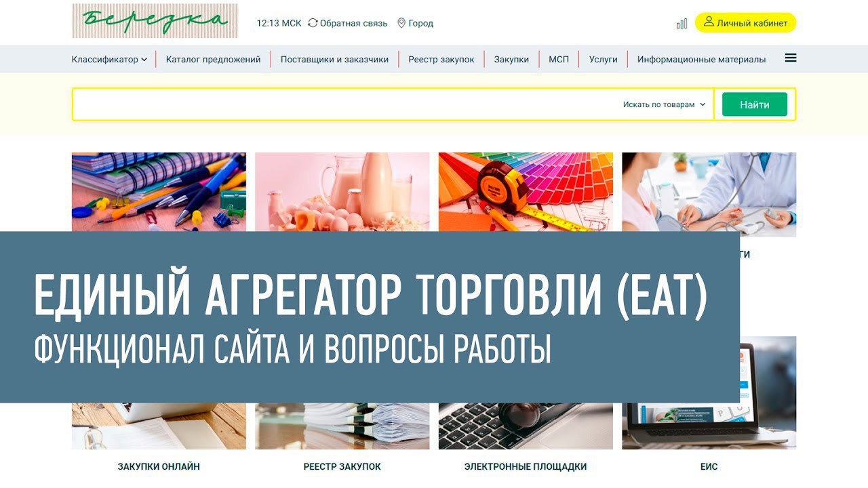This screenshot has height=488, width=868.
Task: Open the Обратная связь link
Action: [x=353, y=23]
